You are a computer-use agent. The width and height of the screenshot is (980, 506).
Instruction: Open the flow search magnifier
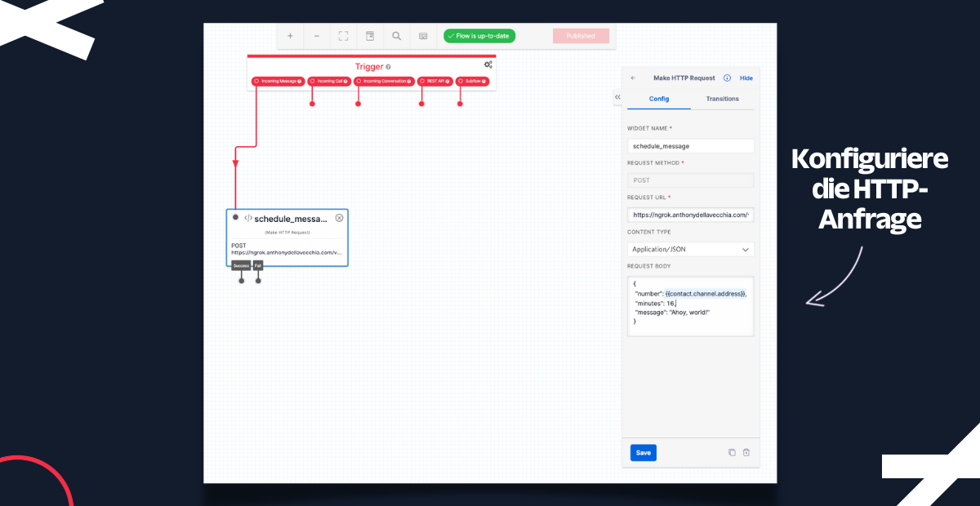click(x=396, y=36)
